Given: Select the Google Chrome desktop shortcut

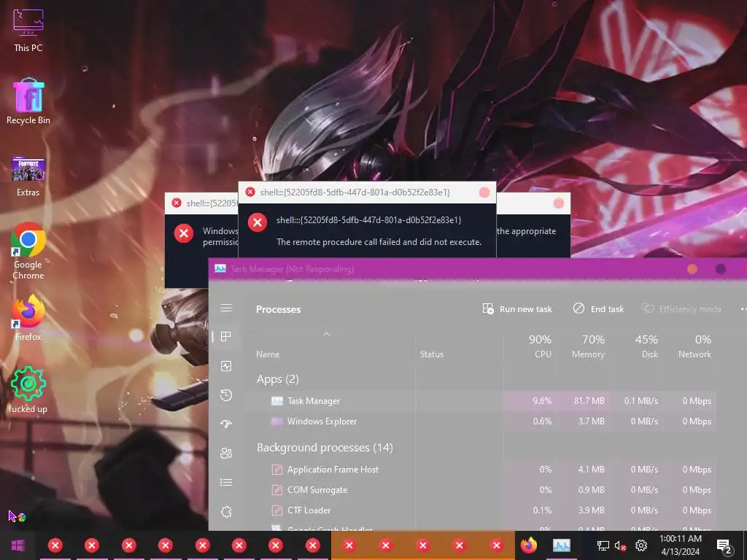Looking at the screenshot, I should pyautogui.click(x=28, y=251).
